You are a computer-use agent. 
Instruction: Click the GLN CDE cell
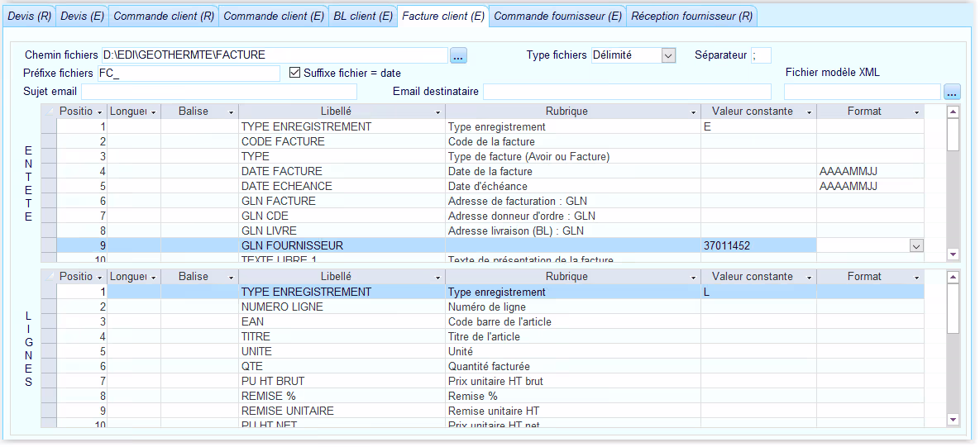click(x=342, y=216)
